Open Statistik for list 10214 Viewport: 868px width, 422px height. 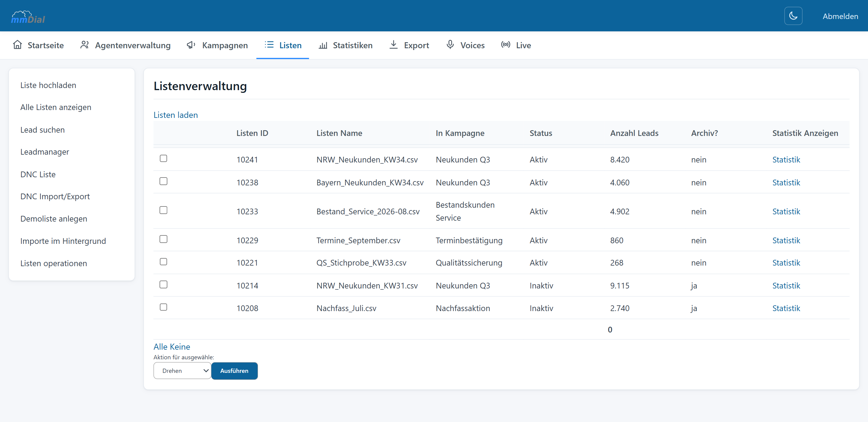786,285
